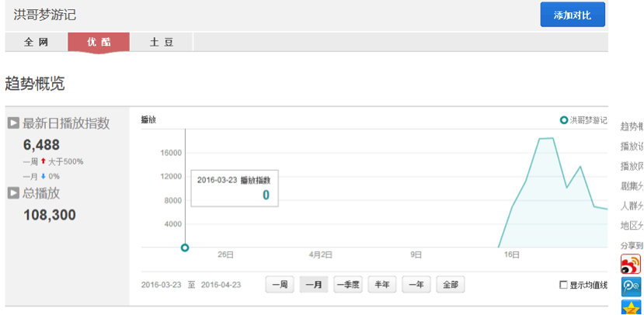
Task: Open the 土豆 tab
Action: (x=162, y=42)
